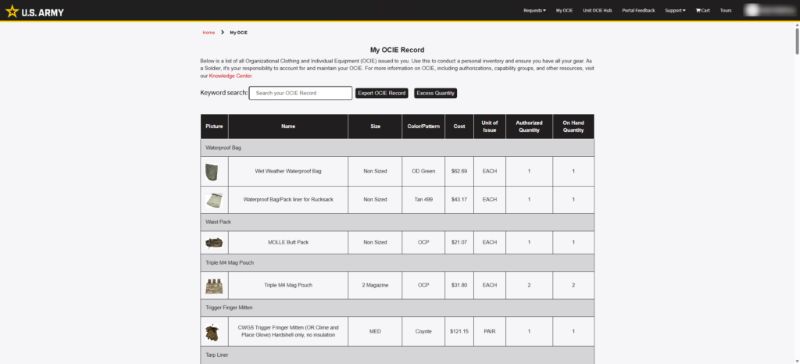Click the MOLLE Butt Pack name cell
The image size is (800, 364).
[288, 242]
